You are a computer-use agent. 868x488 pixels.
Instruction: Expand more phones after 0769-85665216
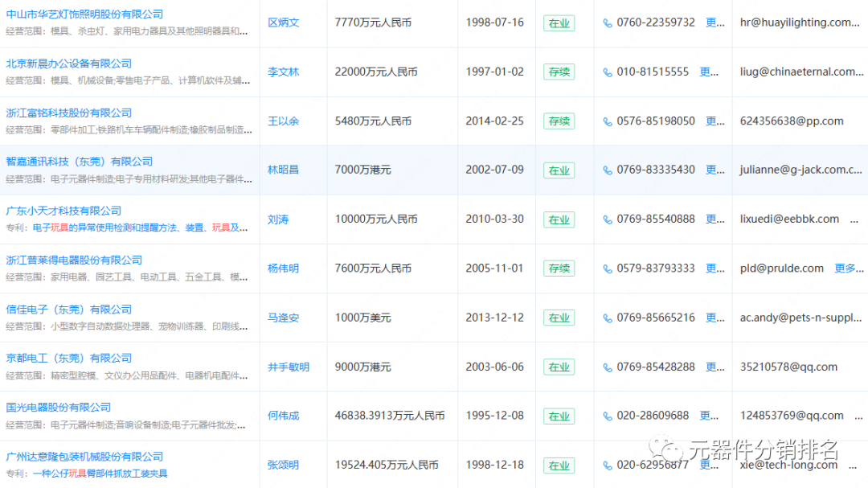pos(715,318)
